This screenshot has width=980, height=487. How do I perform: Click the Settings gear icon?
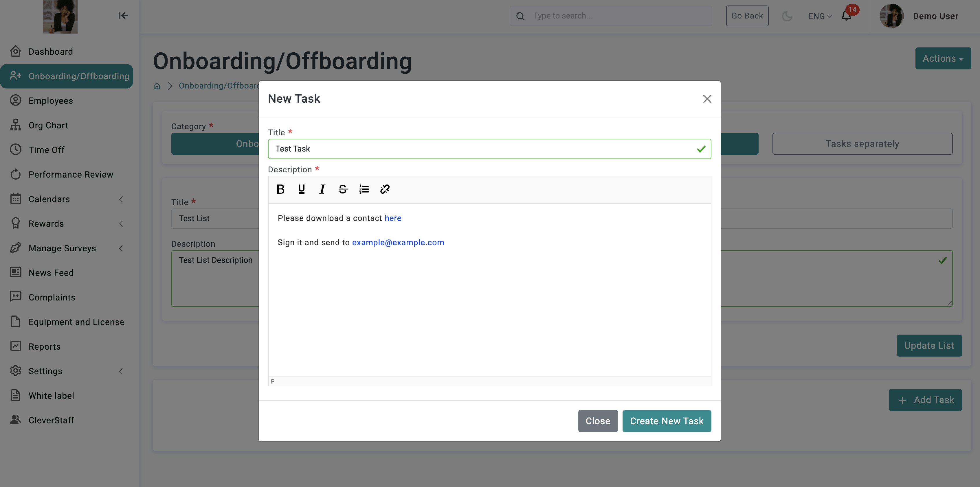click(x=16, y=370)
